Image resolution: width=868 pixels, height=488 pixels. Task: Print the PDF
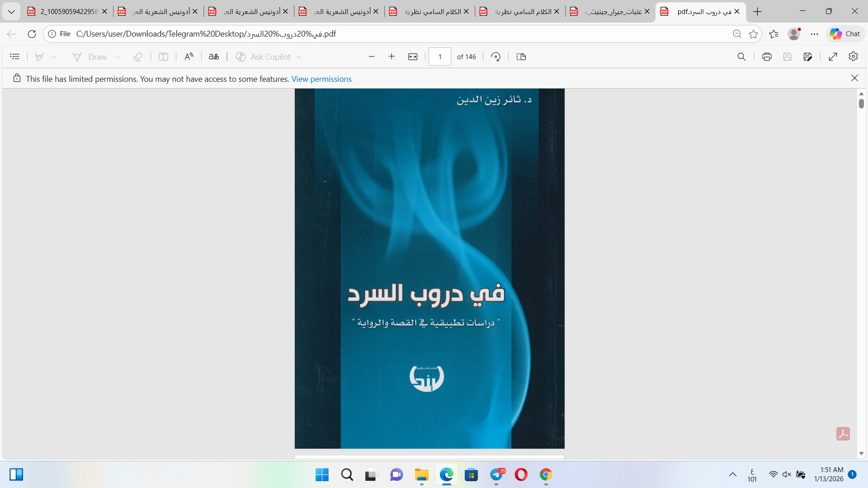(767, 56)
